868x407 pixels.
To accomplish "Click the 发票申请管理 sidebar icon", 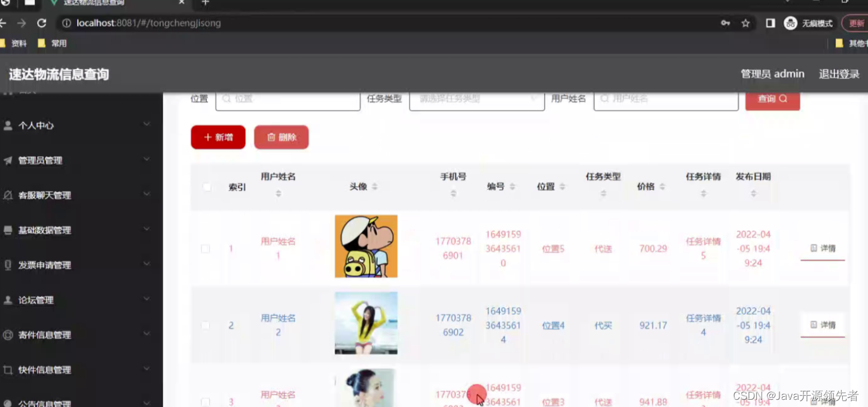I will click(x=8, y=265).
